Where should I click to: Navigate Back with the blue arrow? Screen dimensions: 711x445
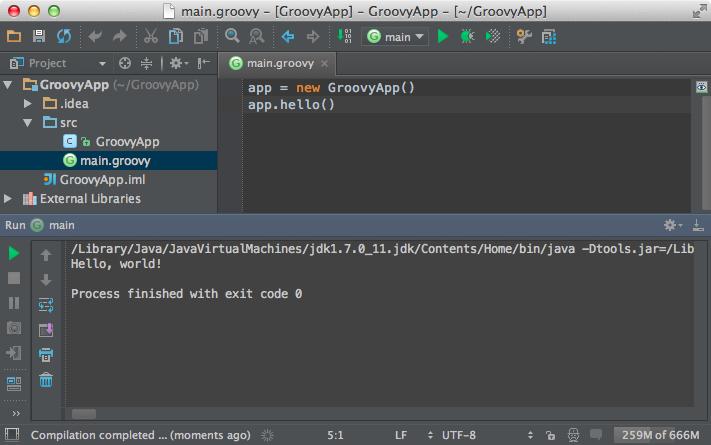[x=288, y=36]
